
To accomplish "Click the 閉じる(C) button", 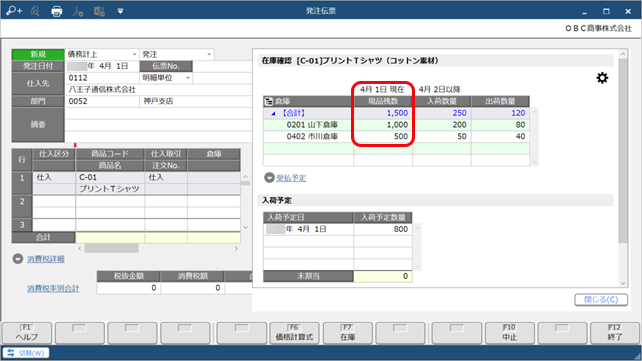I will (601, 300).
